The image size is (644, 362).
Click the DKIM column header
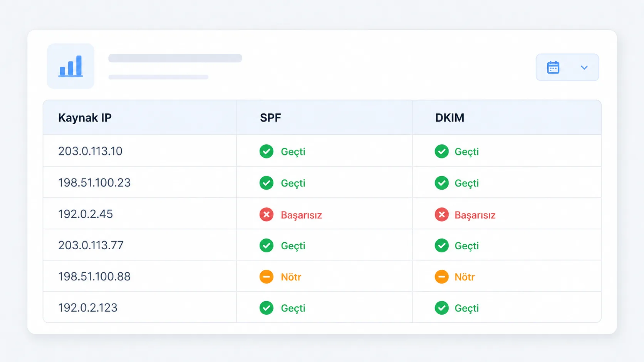449,118
